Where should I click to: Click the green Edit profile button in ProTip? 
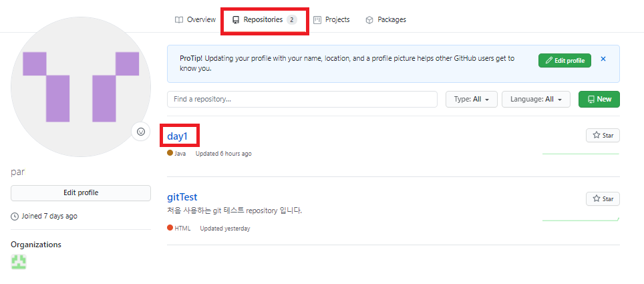pos(565,60)
